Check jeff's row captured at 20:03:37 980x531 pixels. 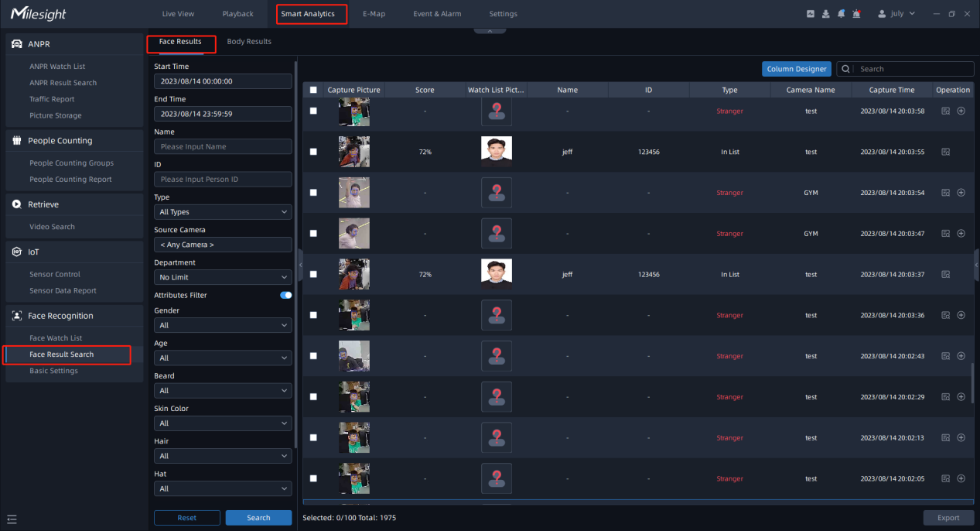pyautogui.click(x=313, y=274)
